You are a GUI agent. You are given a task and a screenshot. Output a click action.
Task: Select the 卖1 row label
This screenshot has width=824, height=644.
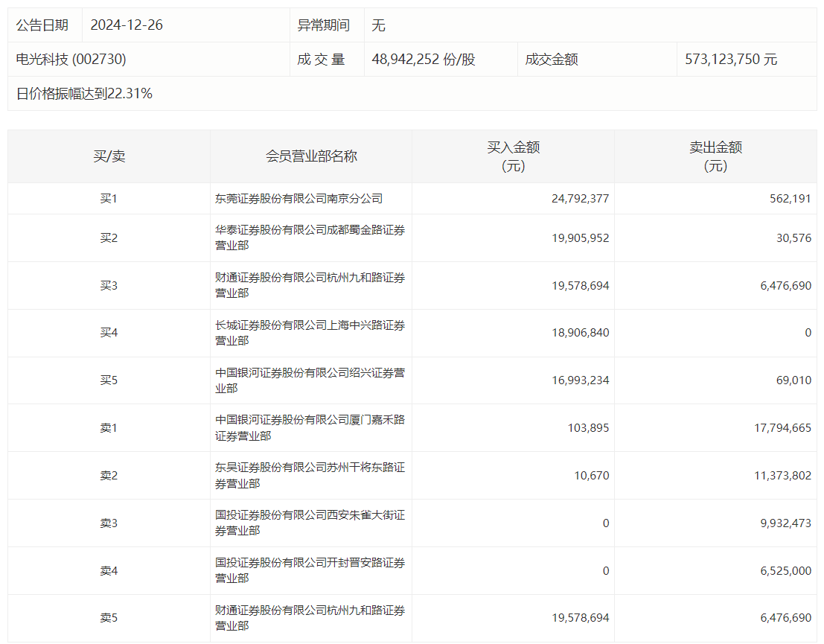pos(109,428)
